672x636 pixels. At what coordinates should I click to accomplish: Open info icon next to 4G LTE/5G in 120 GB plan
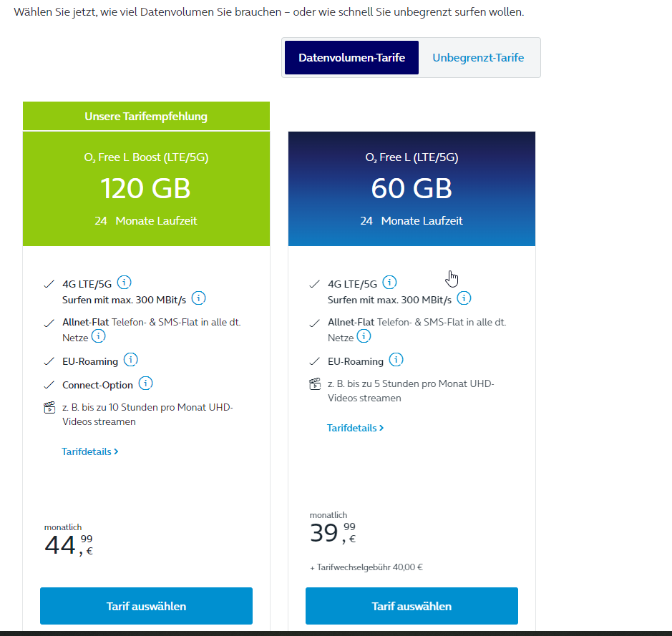pyautogui.click(x=125, y=283)
